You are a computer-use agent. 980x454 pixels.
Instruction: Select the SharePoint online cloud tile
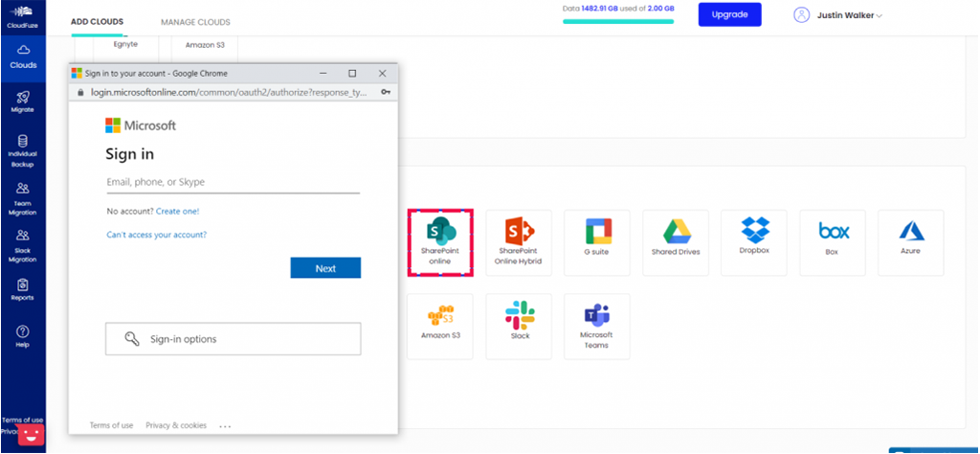click(440, 242)
